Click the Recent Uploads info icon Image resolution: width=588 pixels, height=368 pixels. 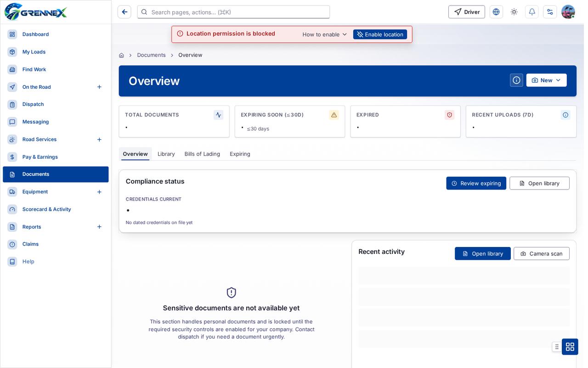(x=565, y=115)
